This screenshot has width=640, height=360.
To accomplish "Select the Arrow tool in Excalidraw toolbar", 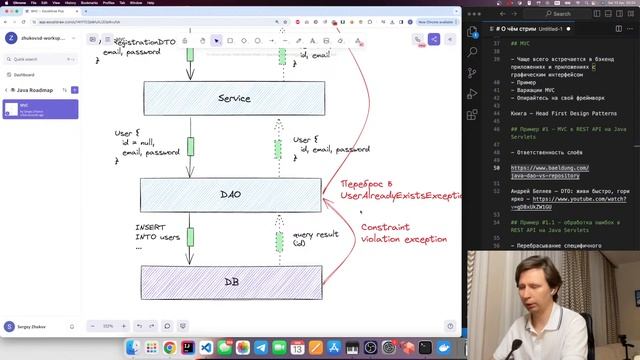I will 271,41.
